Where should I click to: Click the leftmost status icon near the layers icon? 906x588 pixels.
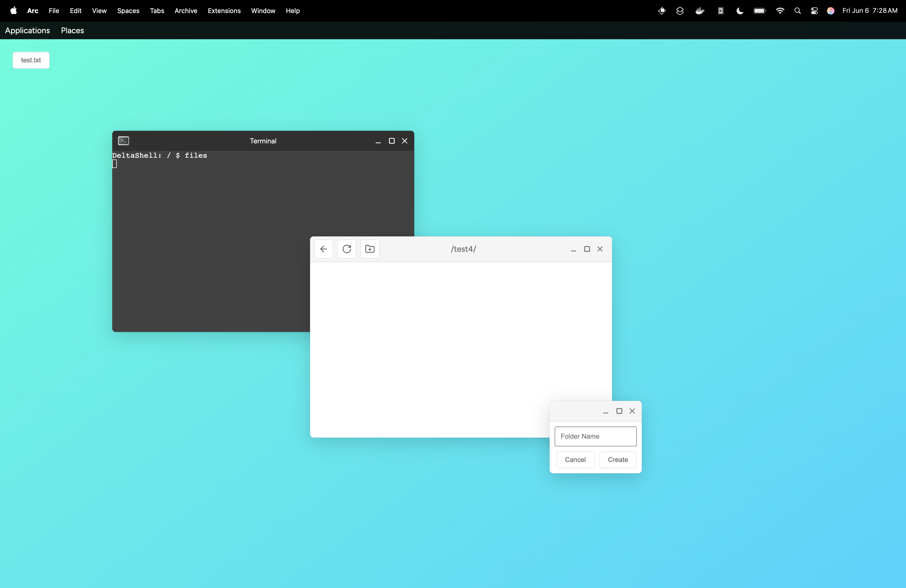point(662,11)
